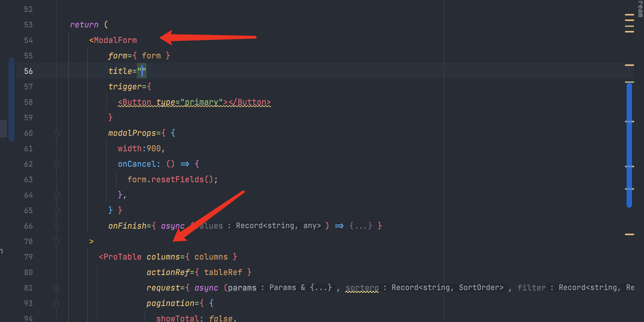The image size is (644, 322).
Task: Click the topmost yellow warning stripe mark
Action: (629, 15)
